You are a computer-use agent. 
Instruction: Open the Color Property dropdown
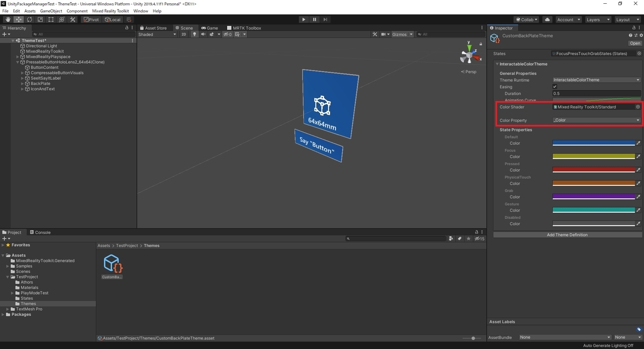tap(597, 120)
